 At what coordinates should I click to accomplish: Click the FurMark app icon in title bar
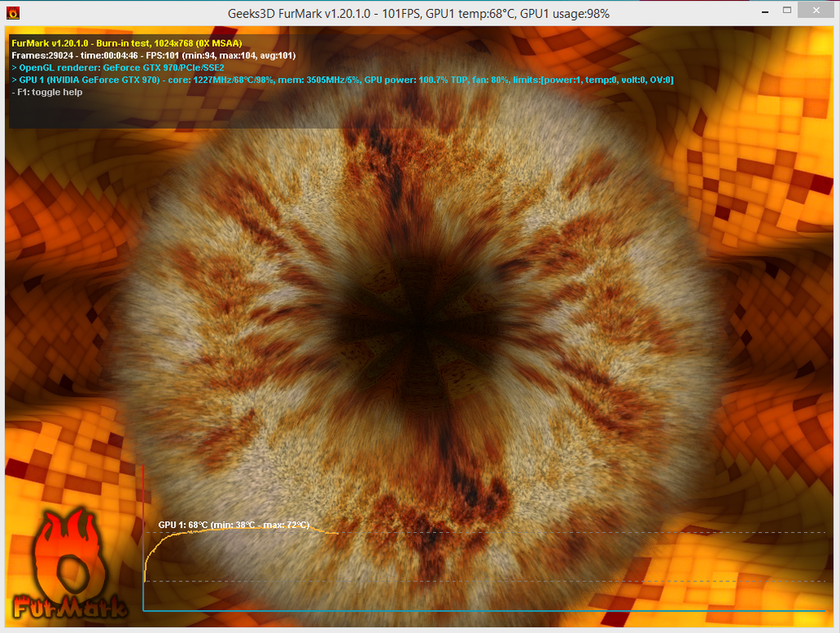tap(13, 13)
